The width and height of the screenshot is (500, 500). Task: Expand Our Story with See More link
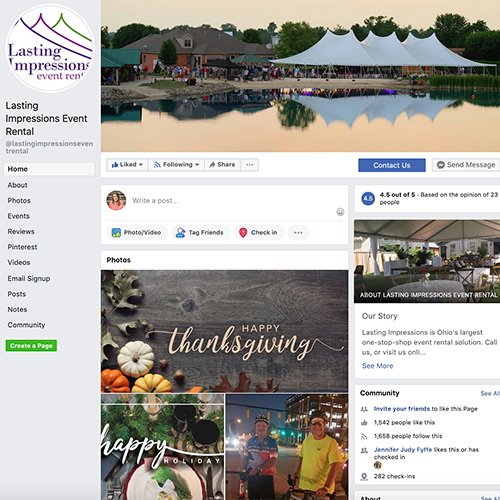377,366
